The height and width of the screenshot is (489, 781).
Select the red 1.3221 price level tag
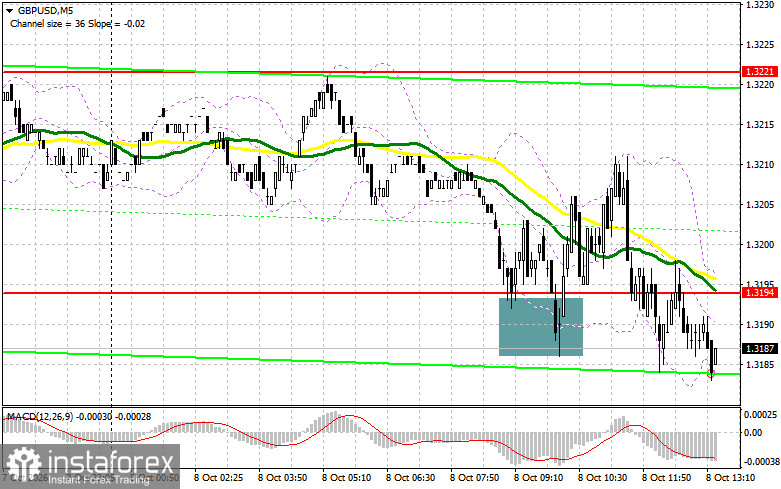[760, 72]
